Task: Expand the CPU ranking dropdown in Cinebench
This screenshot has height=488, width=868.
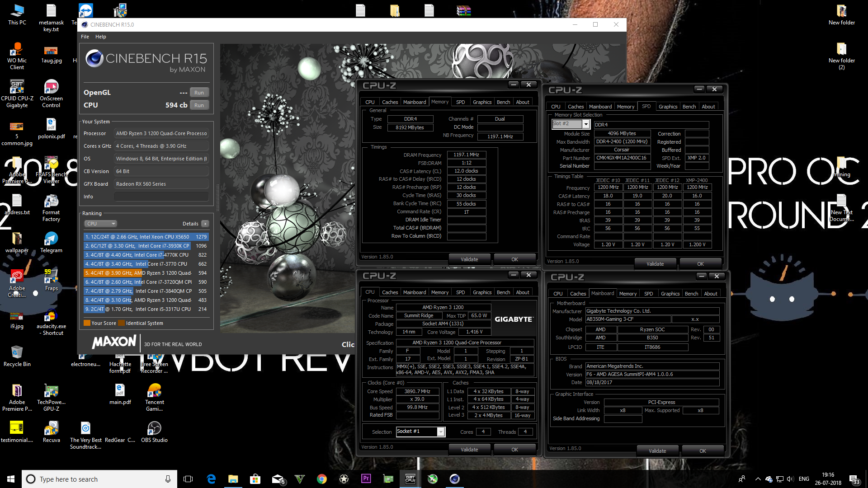Action: (x=100, y=224)
